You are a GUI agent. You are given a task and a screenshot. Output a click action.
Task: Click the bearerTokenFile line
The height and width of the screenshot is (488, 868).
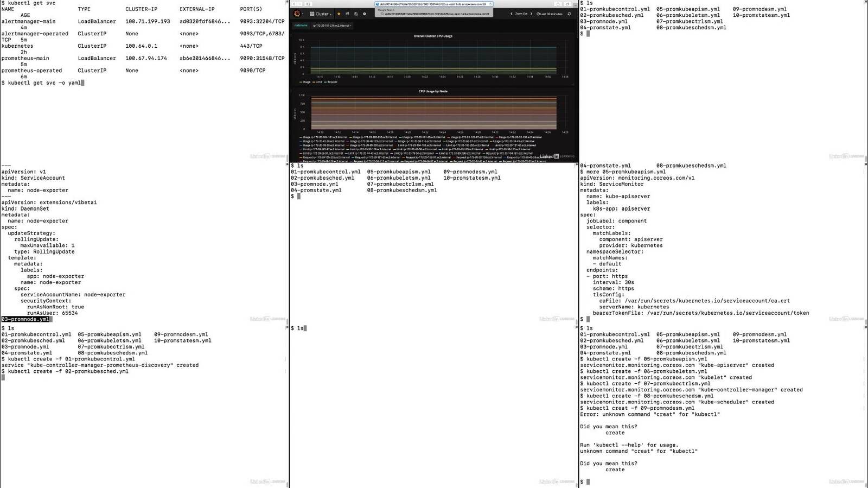(701, 313)
